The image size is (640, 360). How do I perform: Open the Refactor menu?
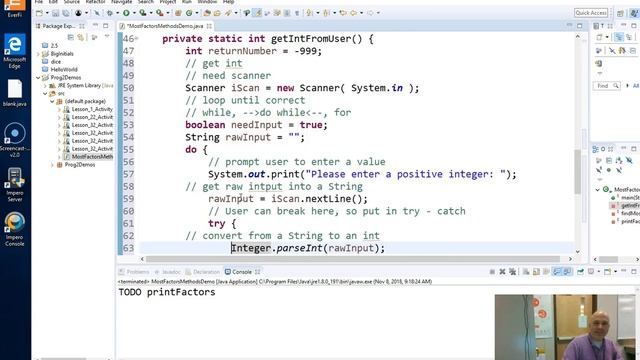[x=95, y=2]
